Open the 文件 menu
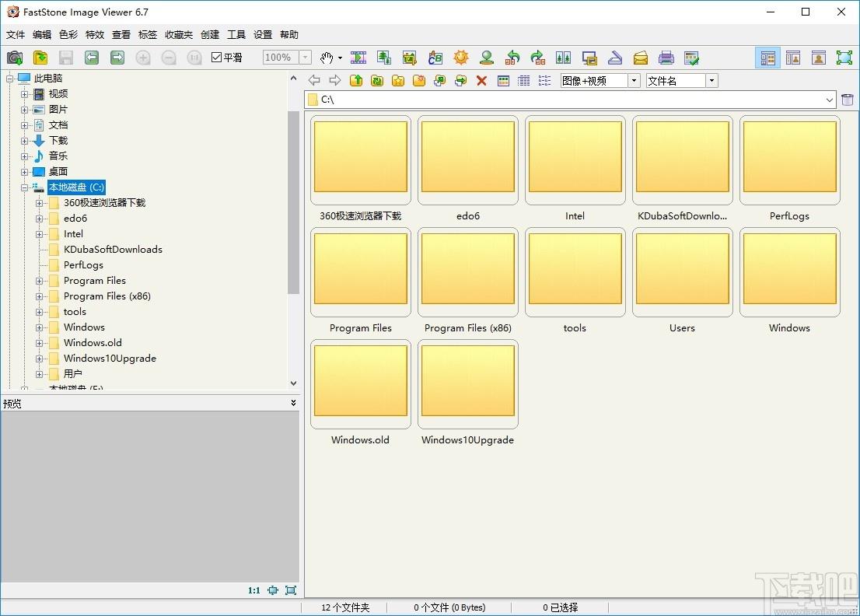This screenshot has width=860, height=616. (16, 34)
